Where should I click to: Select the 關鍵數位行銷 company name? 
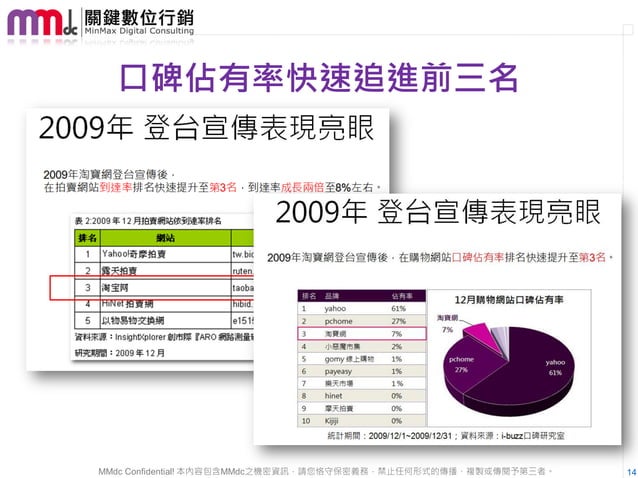point(139,17)
